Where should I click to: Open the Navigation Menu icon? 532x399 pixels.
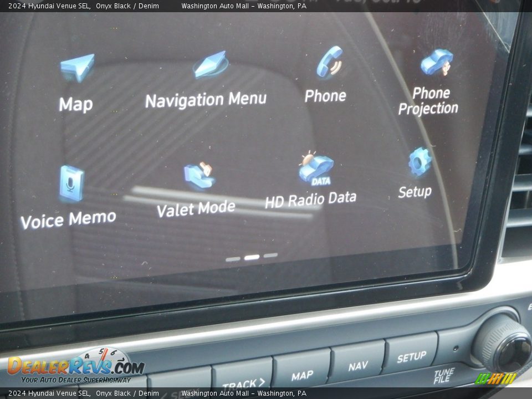click(211, 64)
